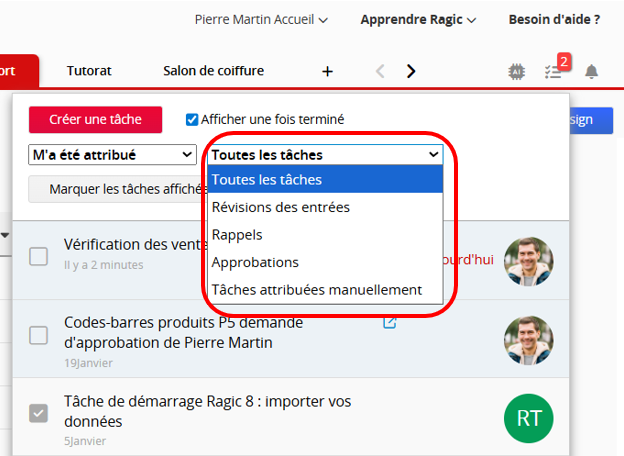Screen dimensions: 624x456
Task: Toggle the 'Afficher une fois terminé' checkbox
Action: point(192,120)
